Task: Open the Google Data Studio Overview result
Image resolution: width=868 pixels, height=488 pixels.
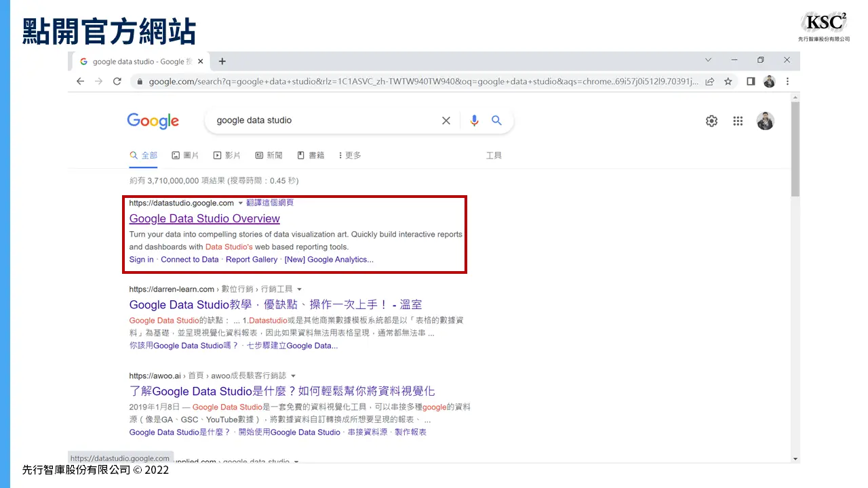Action: [205, 218]
